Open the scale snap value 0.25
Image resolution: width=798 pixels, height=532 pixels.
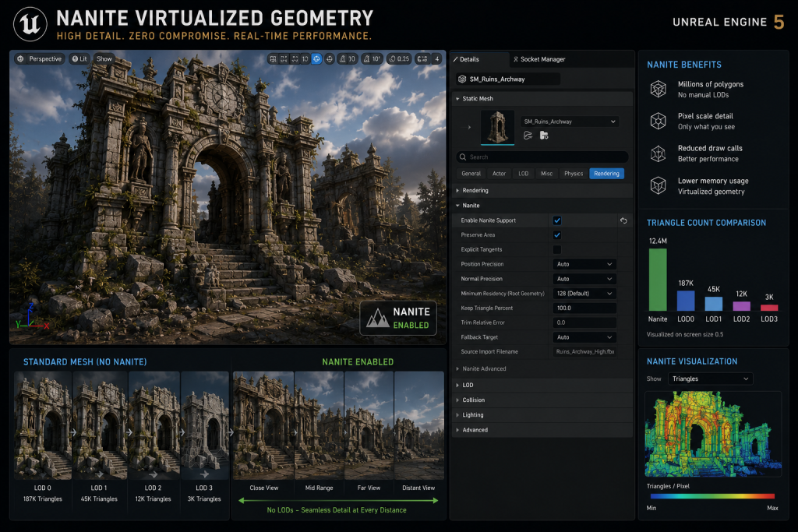point(403,59)
